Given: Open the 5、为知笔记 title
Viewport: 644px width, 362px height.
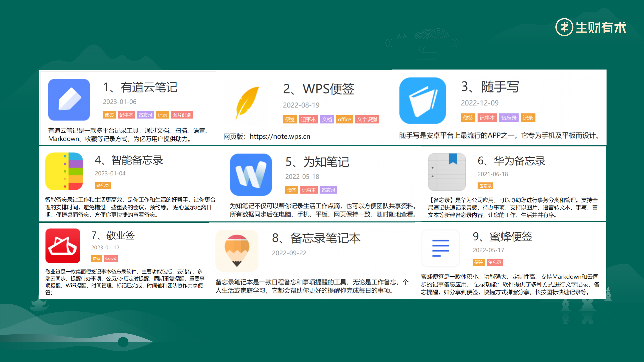Looking at the screenshot, I should [x=317, y=162].
